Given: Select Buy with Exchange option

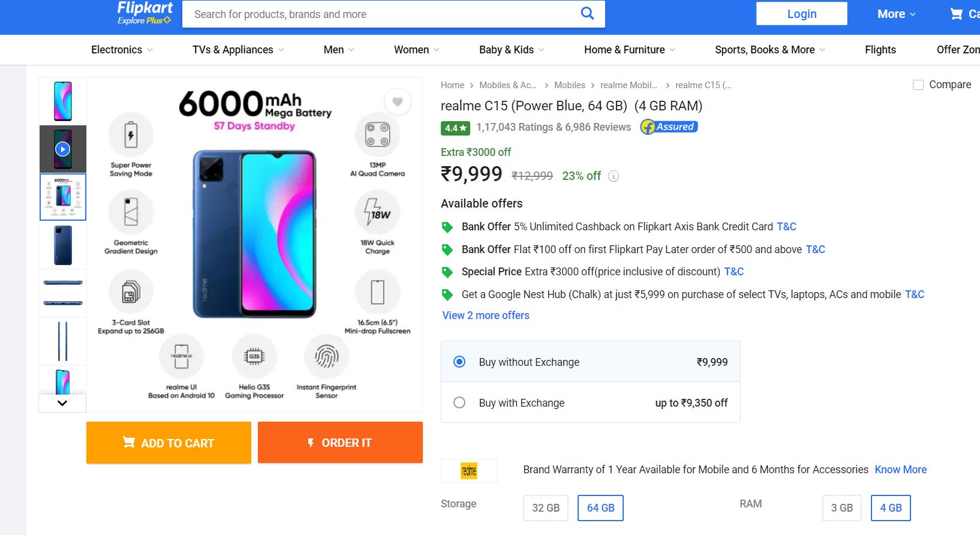Looking at the screenshot, I should pyautogui.click(x=459, y=402).
